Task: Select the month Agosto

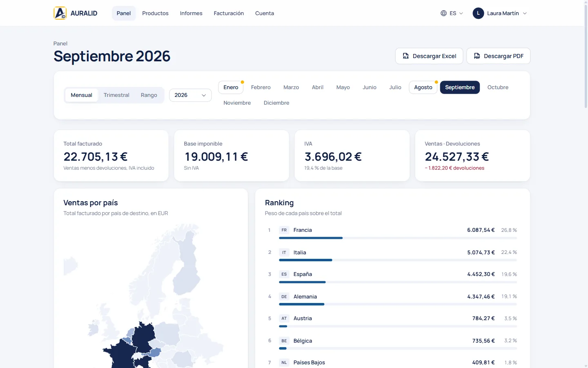Action: (x=423, y=88)
